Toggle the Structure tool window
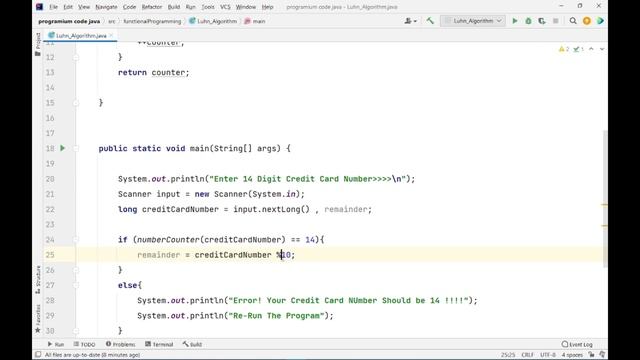The height and width of the screenshot is (360, 640). click(38, 280)
